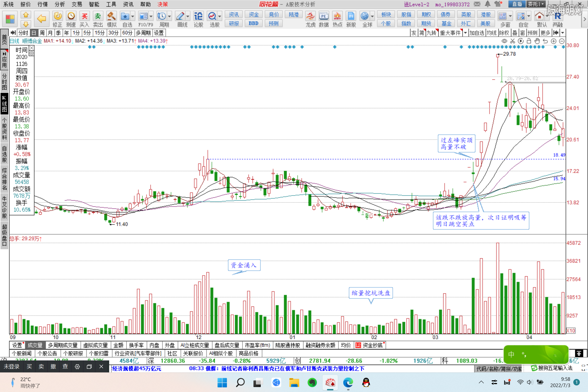Expand the 画线 drawing dropdown arrow
Image resolution: width=588 pixels, height=392 pixels.
tap(188, 16)
